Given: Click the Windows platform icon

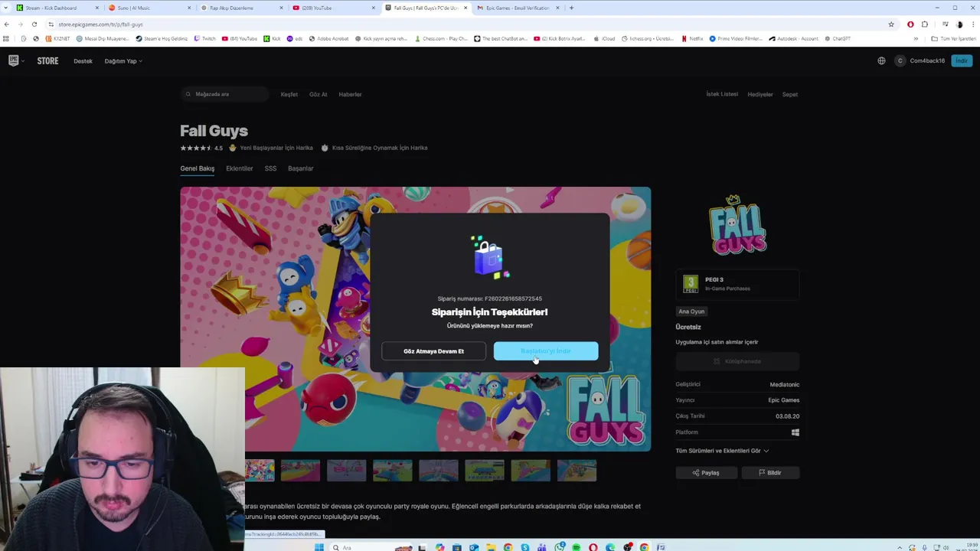Looking at the screenshot, I should [795, 432].
